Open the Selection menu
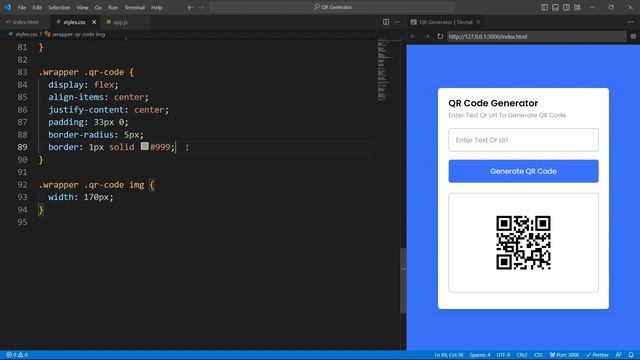 coord(59,7)
